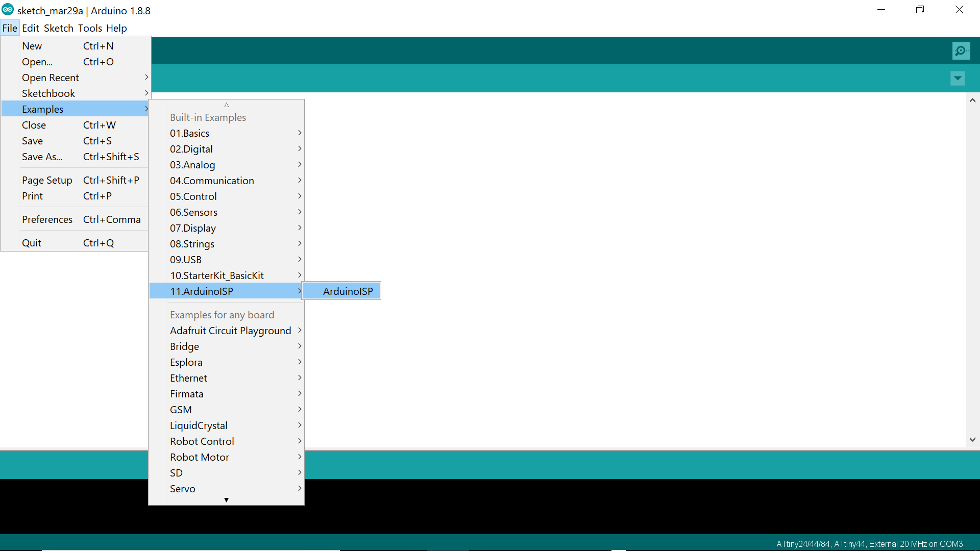Click Quit in the File menu
Image resolution: width=980 pixels, height=553 pixels.
[x=77, y=243]
